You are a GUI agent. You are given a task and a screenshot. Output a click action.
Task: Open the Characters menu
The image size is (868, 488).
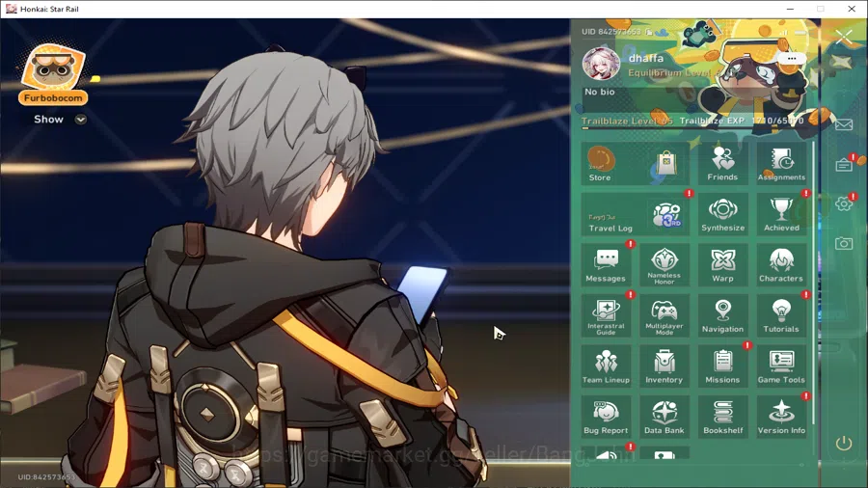(x=781, y=265)
